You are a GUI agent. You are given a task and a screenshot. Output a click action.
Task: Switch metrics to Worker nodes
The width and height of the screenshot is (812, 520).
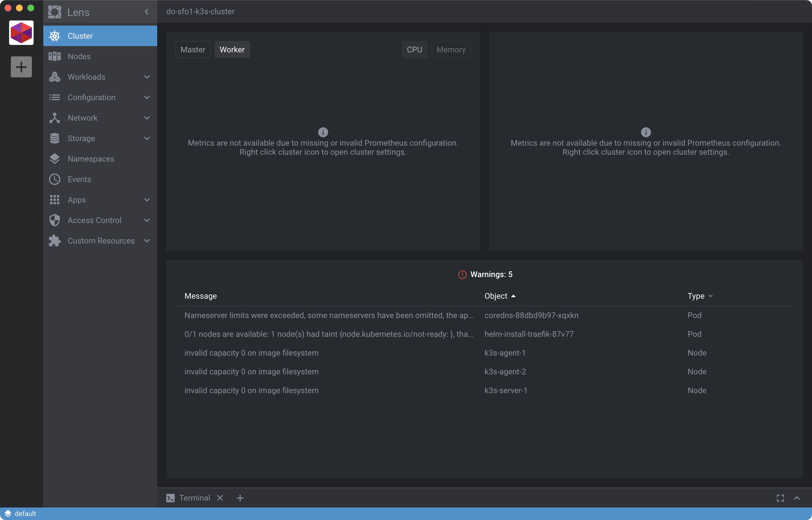click(x=232, y=49)
